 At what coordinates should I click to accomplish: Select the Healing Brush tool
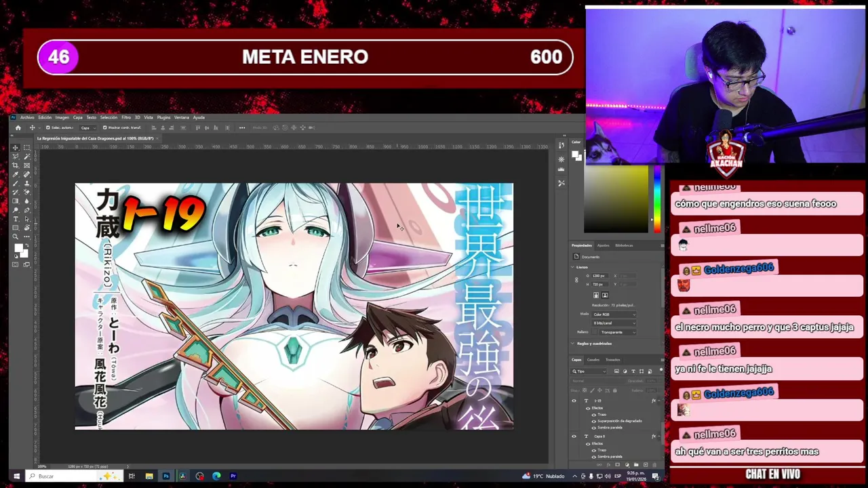(x=26, y=174)
